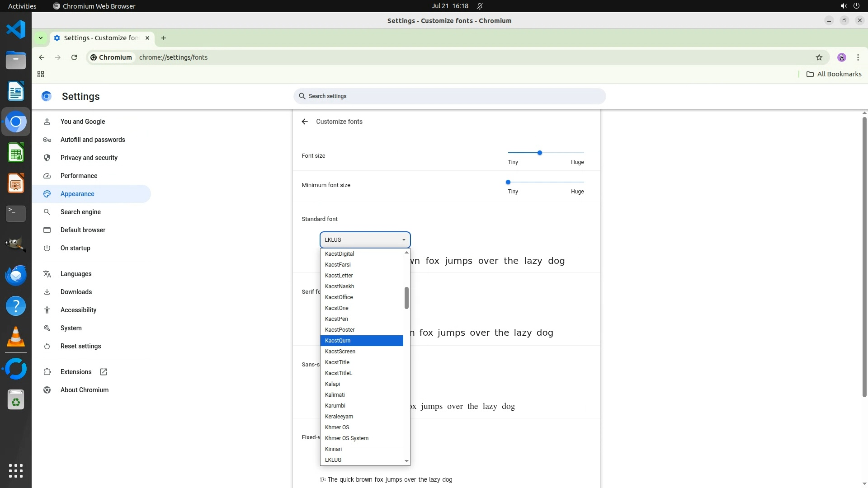Open the profile avatar menu

[841, 57]
